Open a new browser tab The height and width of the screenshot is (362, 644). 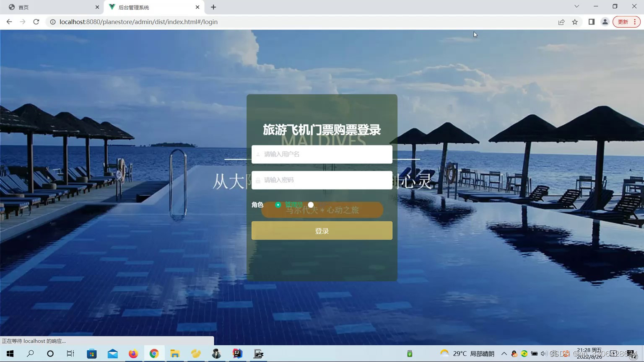(213, 7)
